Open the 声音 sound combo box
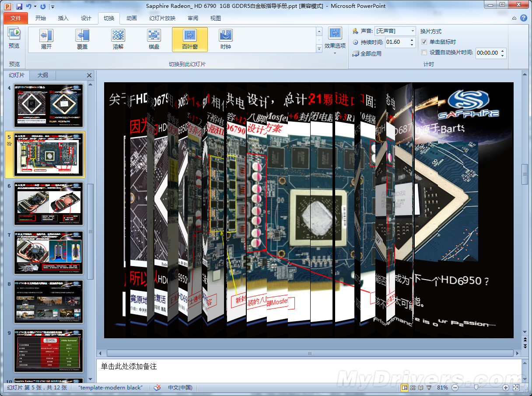Image resolution: width=532 pixels, height=396 pixels. click(395, 31)
